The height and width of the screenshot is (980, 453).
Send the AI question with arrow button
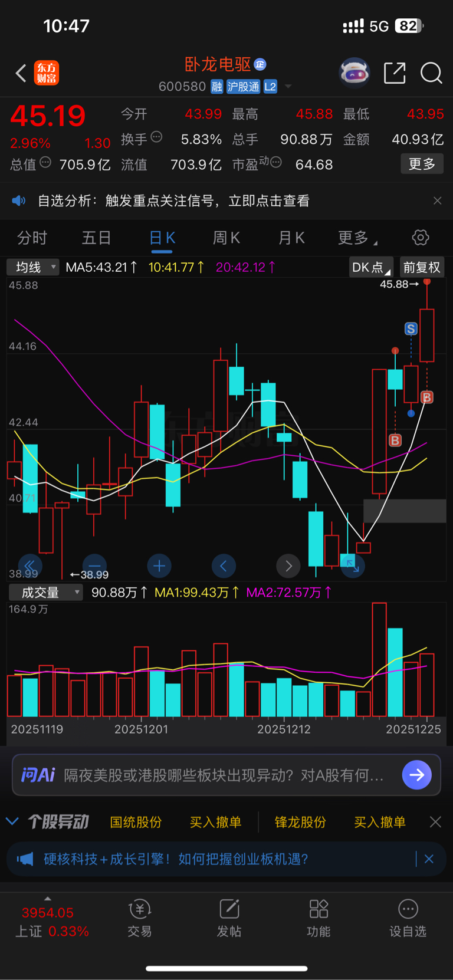coord(417,775)
